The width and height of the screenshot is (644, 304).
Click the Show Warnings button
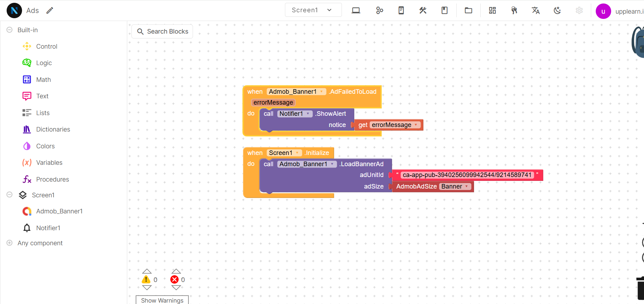(162, 300)
